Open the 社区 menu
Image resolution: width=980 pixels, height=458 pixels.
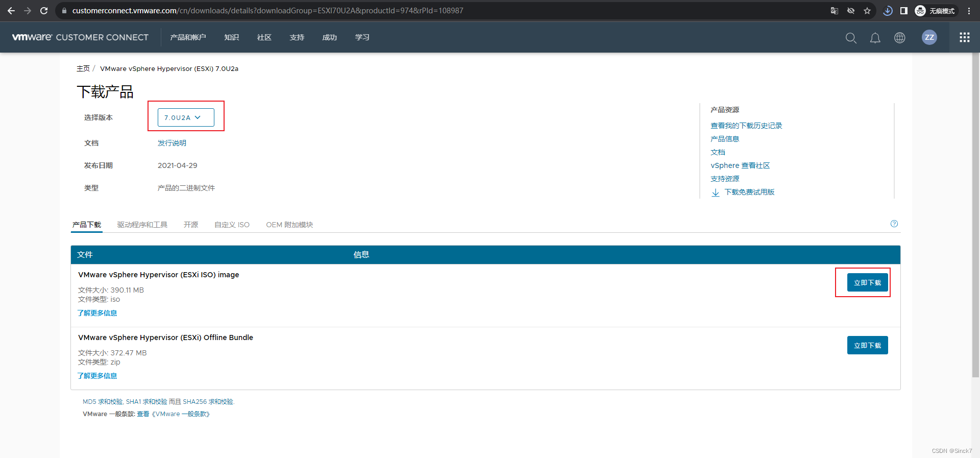(x=264, y=37)
